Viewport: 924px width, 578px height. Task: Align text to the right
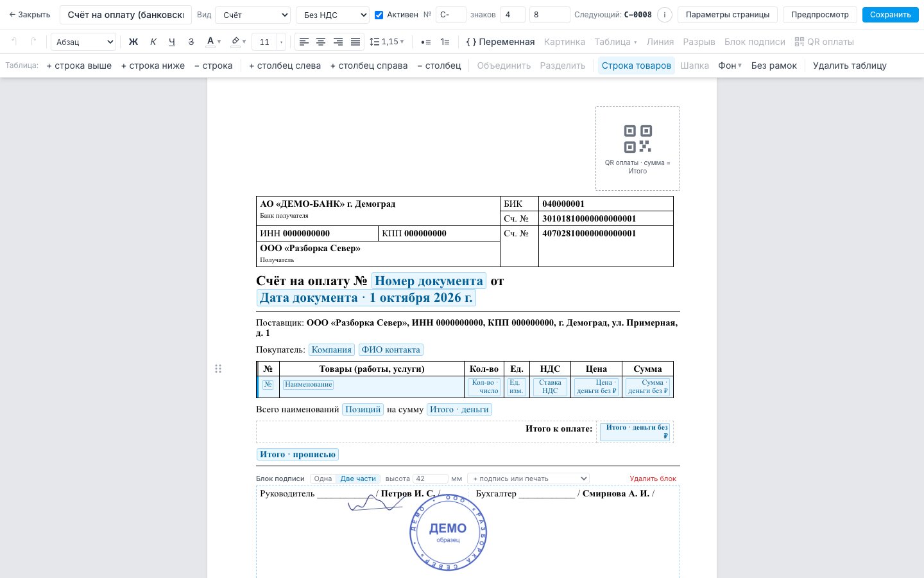[x=338, y=42]
